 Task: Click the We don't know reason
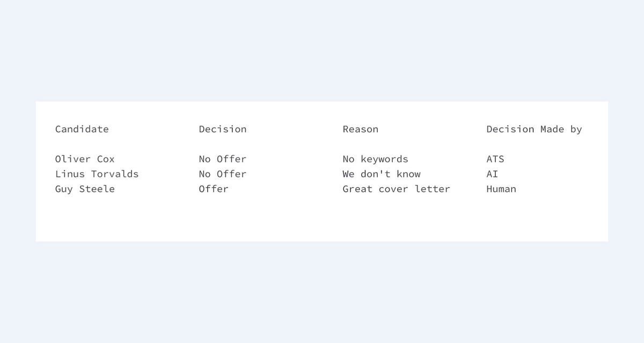pos(381,174)
